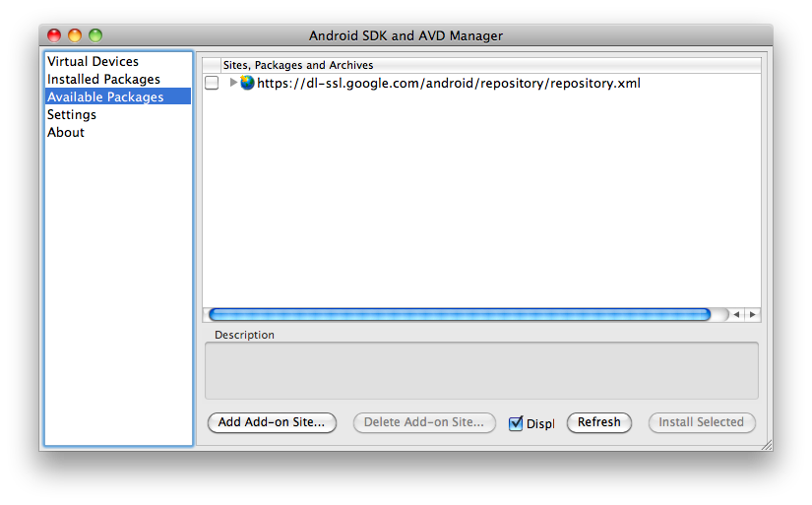This screenshot has width=812, height=505.
Task: Switch to Installed Packages in the sidebar
Action: [x=103, y=79]
